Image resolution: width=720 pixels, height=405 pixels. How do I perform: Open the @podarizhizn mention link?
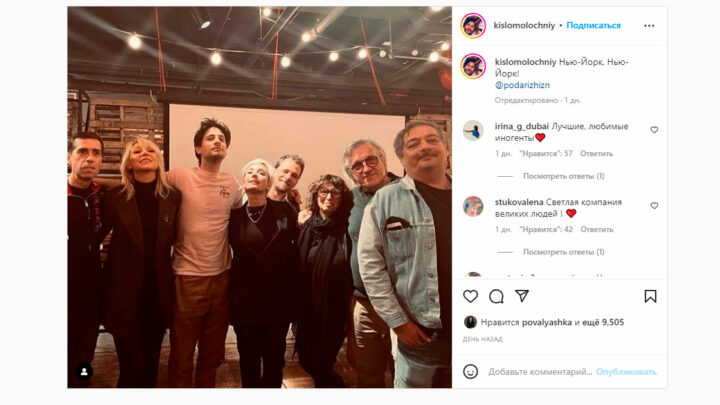(x=522, y=85)
